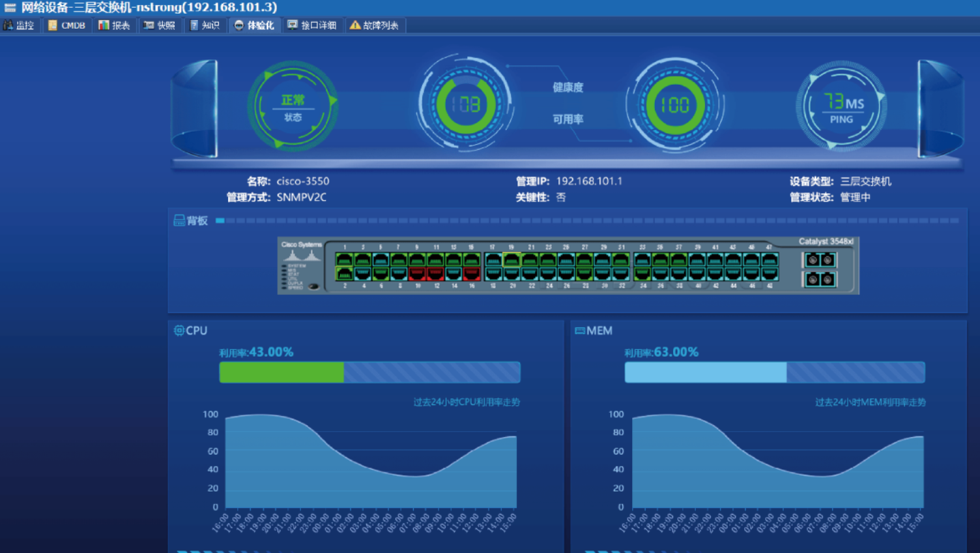The image size is (980, 553).
Task: Click green switch port 6
Action: click(381, 274)
